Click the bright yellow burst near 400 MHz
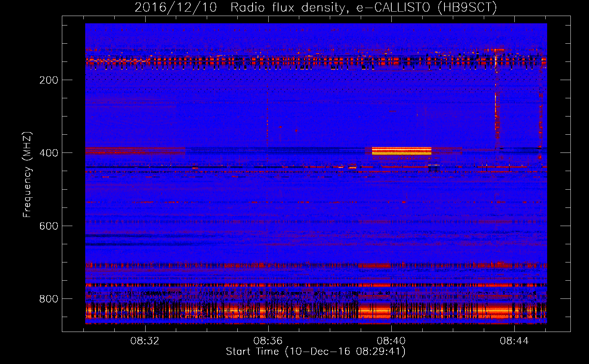 coord(402,151)
